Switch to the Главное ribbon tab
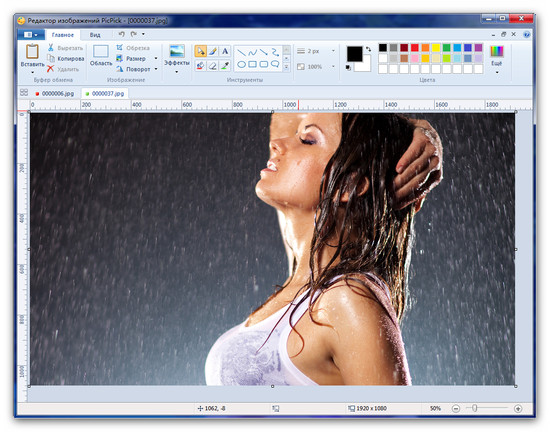550x432 pixels. (63, 35)
